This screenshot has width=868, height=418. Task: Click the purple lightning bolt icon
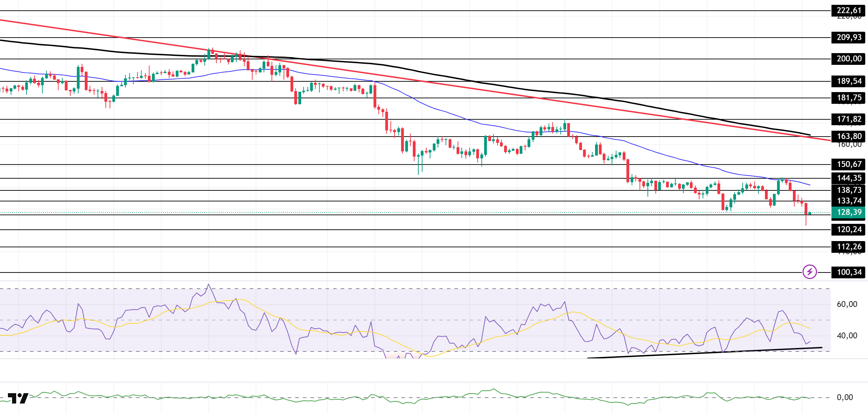pos(809,272)
